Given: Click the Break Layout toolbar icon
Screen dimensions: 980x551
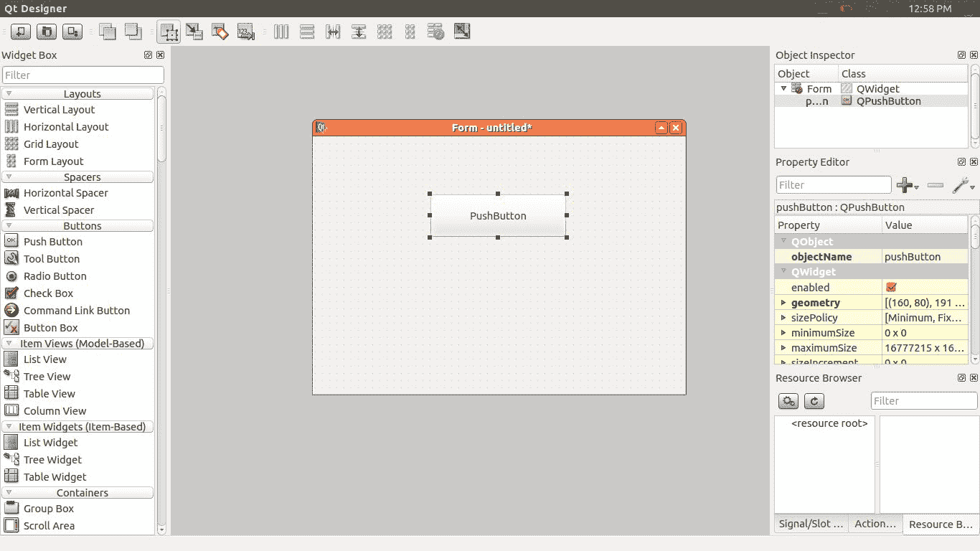Looking at the screenshot, I should (x=435, y=32).
